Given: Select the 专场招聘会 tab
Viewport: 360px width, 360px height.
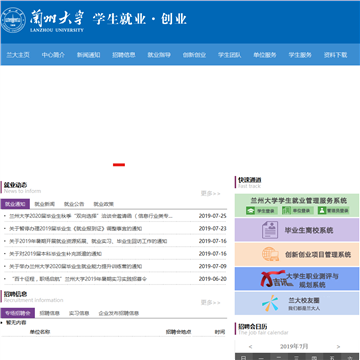Looking at the screenshot, I should coord(18,313).
